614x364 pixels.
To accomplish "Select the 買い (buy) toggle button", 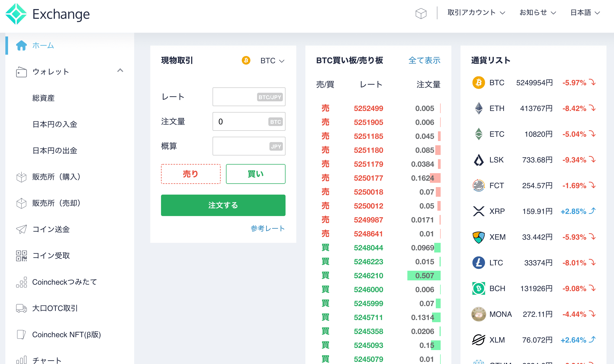I will pyautogui.click(x=255, y=174).
